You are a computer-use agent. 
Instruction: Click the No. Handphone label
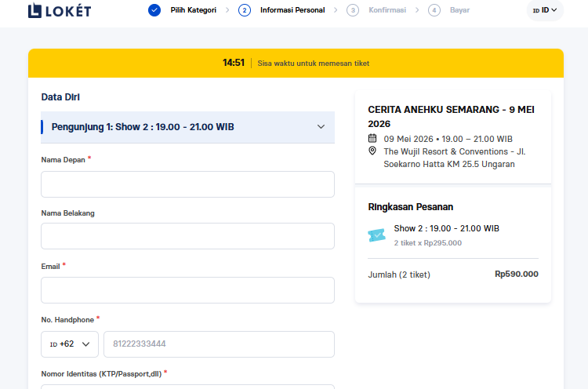[x=67, y=320]
